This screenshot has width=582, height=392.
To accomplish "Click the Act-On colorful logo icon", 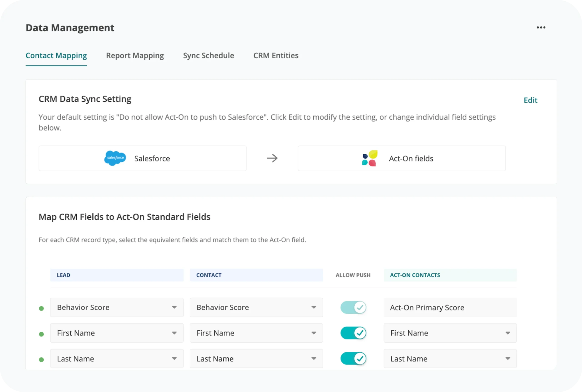I will pyautogui.click(x=369, y=158).
